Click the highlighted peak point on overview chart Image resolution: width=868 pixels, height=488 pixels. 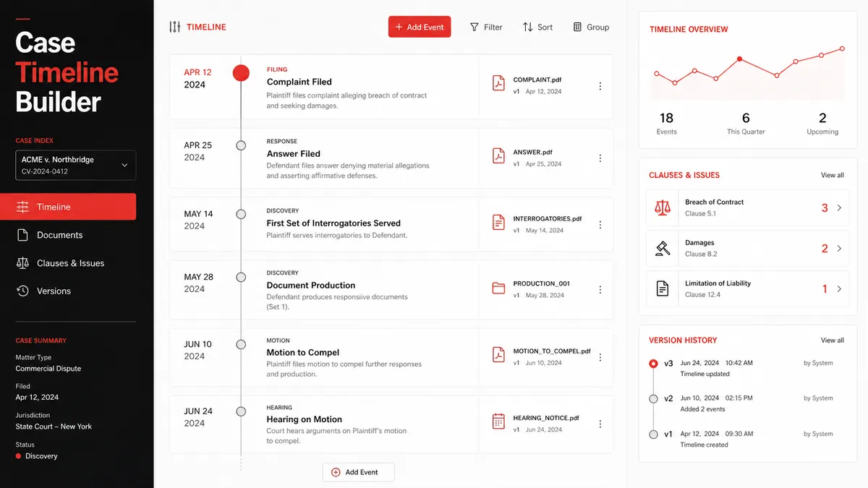[739, 59]
